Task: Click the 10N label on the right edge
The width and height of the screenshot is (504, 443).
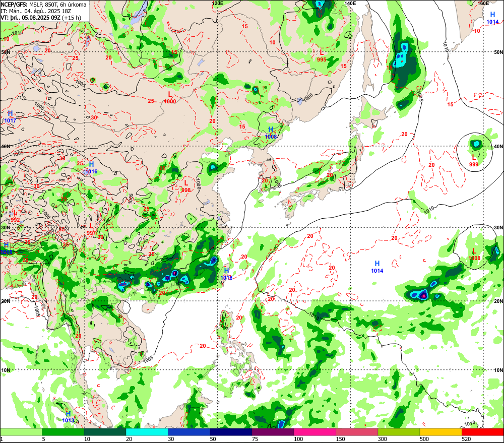Action: tap(498, 370)
